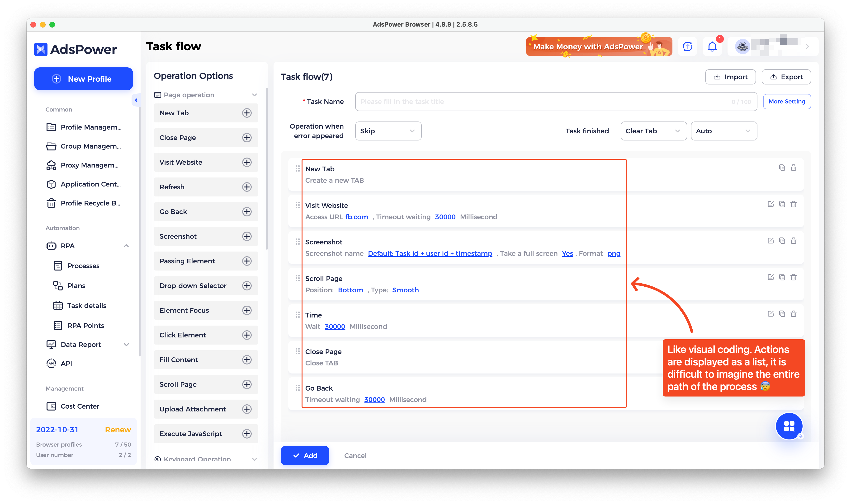Open the Clear Tab dropdown

[653, 131]
